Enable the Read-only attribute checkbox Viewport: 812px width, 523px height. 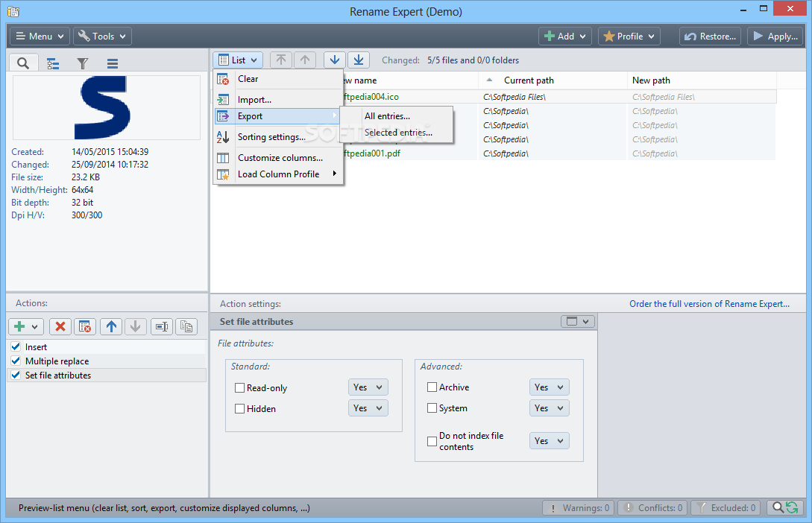[x=239, y=387]
